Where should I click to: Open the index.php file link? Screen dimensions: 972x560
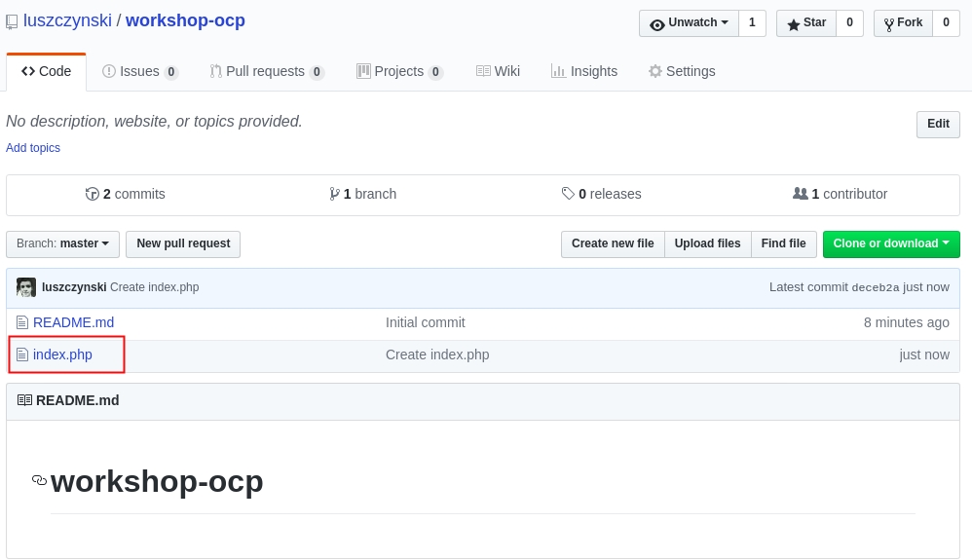coord(62,355)
